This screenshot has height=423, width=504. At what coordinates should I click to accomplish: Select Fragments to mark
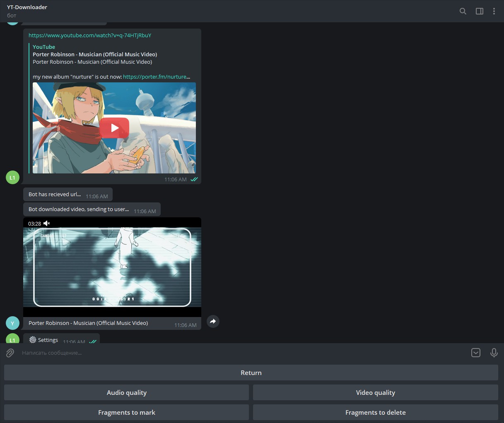[x=126, y=412]
